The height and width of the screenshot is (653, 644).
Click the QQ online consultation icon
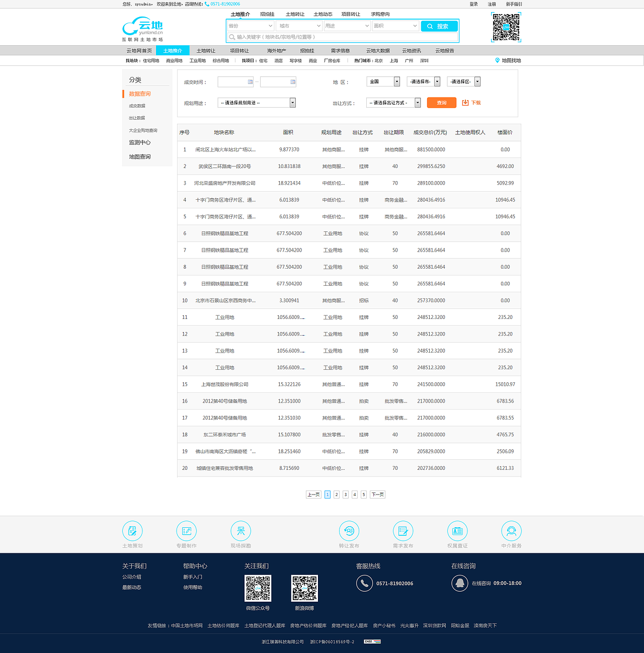tap(459, 583)
